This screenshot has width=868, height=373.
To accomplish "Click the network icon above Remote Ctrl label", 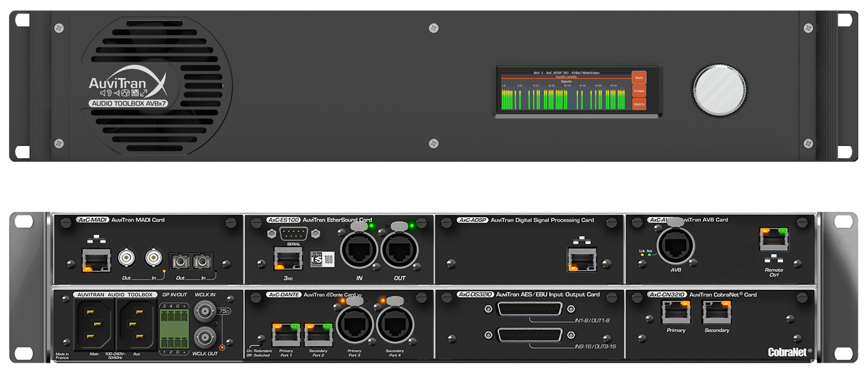I will coord(773,258).
